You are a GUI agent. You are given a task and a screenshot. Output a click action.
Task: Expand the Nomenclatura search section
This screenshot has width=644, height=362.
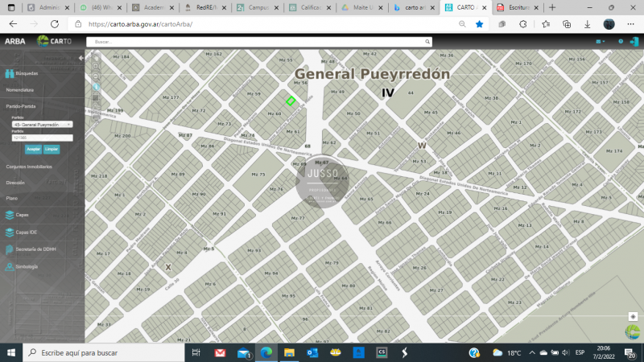click(x=20, y=90)
